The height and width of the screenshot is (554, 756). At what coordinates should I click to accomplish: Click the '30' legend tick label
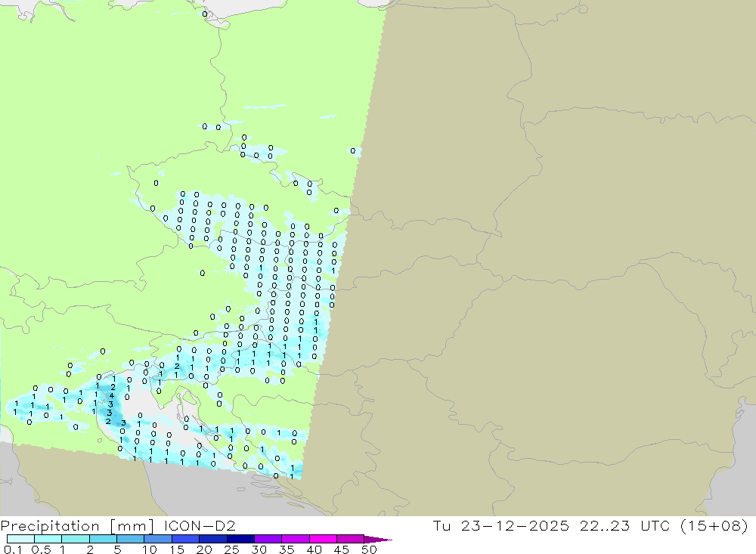point(259,549)
